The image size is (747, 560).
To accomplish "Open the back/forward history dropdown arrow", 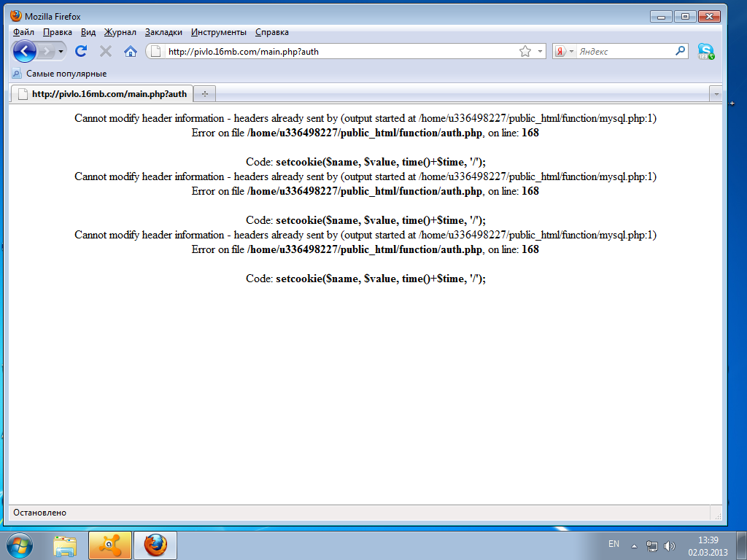I will coord(61,52).
